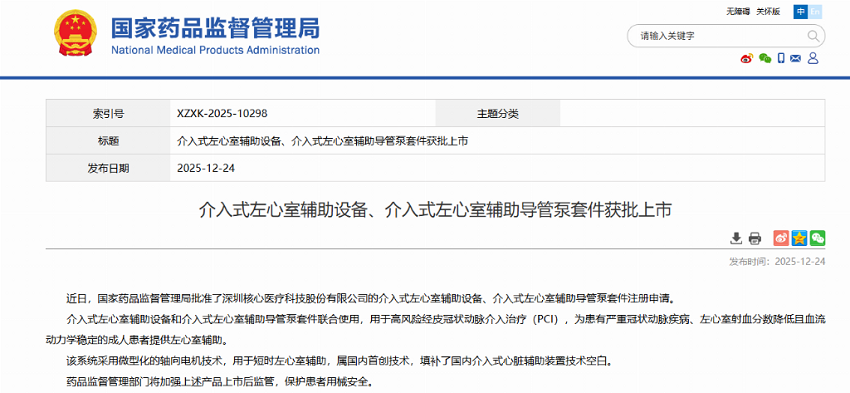Click the large article headline
The width and height of the screenshot is (850, 393).
[x=435, y=210]
